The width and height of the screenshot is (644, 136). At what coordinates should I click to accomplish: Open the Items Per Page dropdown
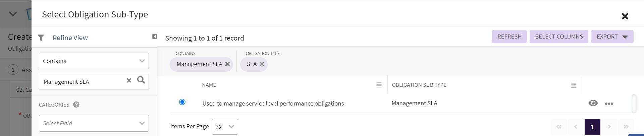pyautogui.click(x=225, y=127)
